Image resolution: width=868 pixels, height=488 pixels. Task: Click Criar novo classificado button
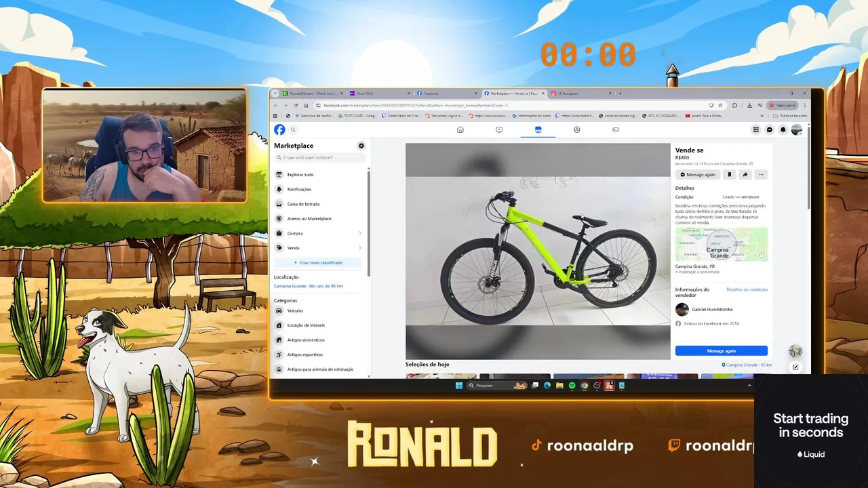click(318, 262)
